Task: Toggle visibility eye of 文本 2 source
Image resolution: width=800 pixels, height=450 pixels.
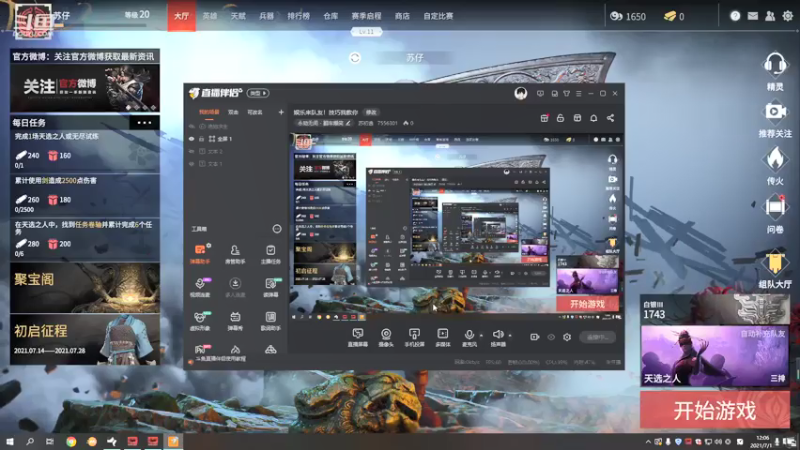Action: point(192,151)
